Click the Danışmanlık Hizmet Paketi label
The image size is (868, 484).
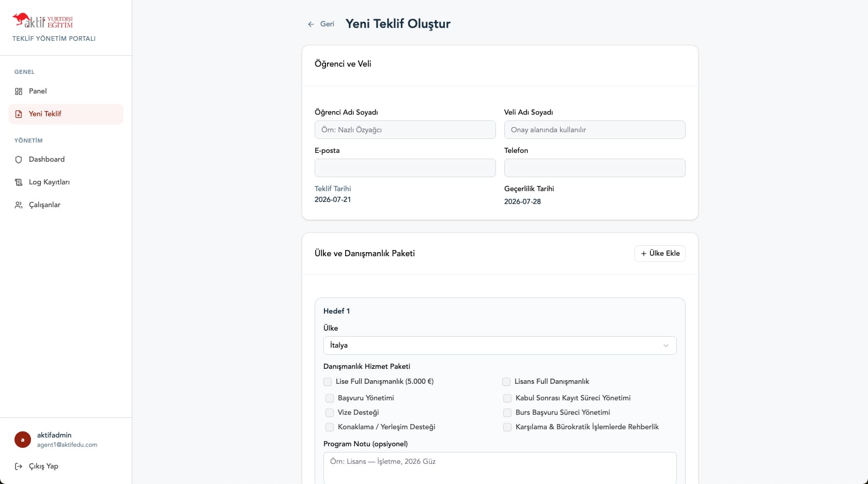click(x=367, y=367)
